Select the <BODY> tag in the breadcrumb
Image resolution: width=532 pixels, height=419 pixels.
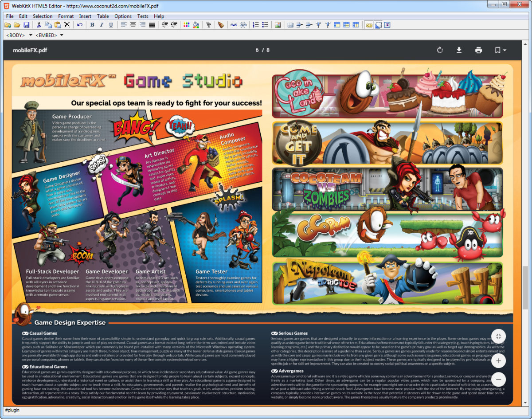16,35
